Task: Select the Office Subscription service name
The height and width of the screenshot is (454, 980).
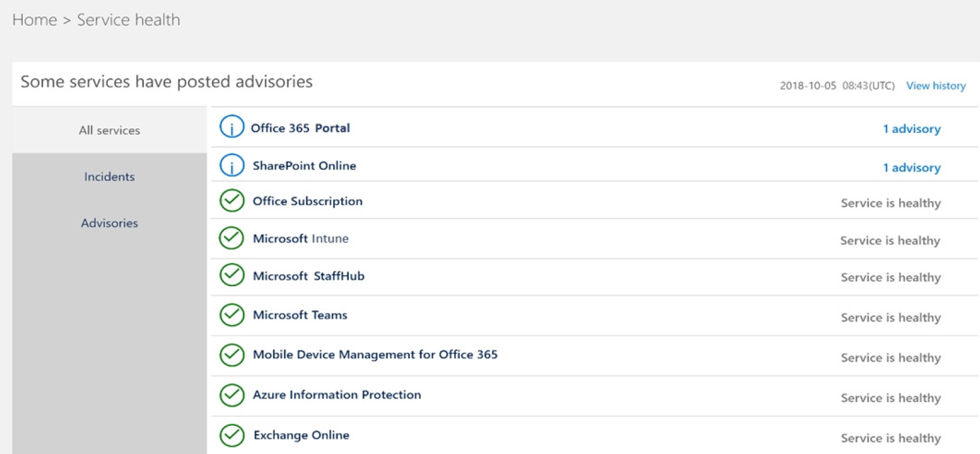Action: 307,201
